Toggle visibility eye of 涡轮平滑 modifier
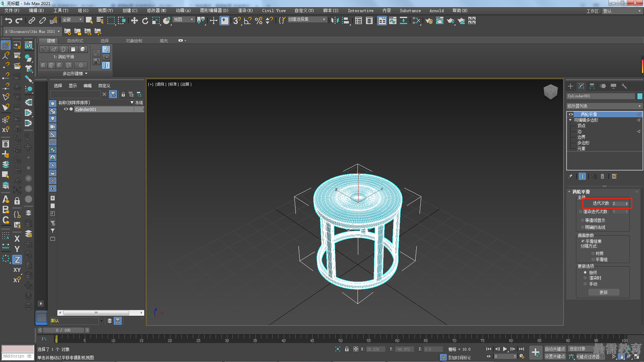Image resolution: width=644 pixels, height=362 pixels. pos(571,114)
